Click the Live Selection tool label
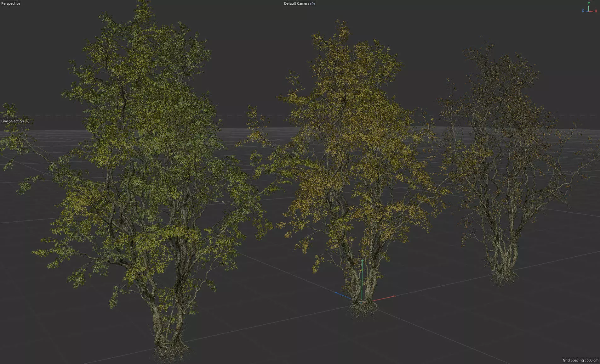This screenshot has height=364, width=600. point(13,121)
